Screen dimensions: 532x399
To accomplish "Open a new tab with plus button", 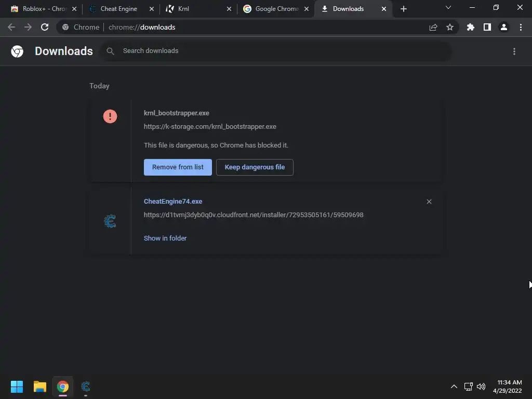I will 403,9.
